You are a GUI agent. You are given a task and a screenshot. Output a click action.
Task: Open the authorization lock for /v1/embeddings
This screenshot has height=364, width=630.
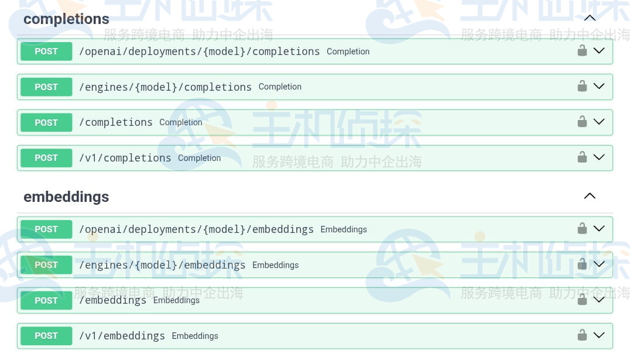tap(582, 335)
